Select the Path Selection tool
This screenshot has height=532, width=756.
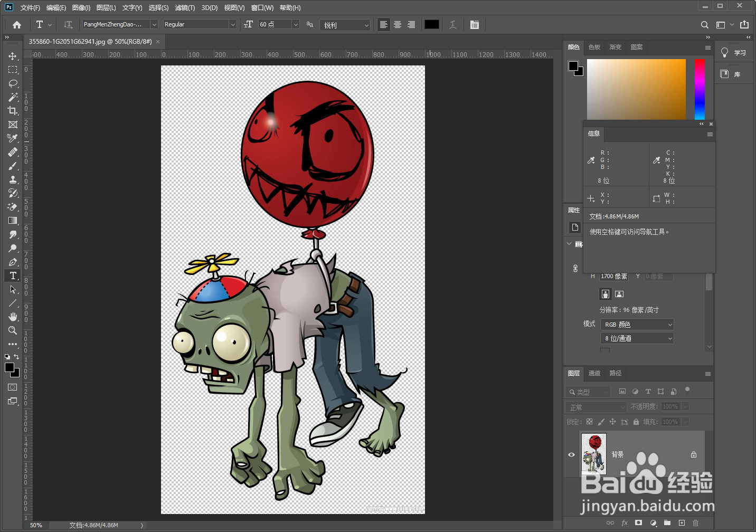click(13, 289)
